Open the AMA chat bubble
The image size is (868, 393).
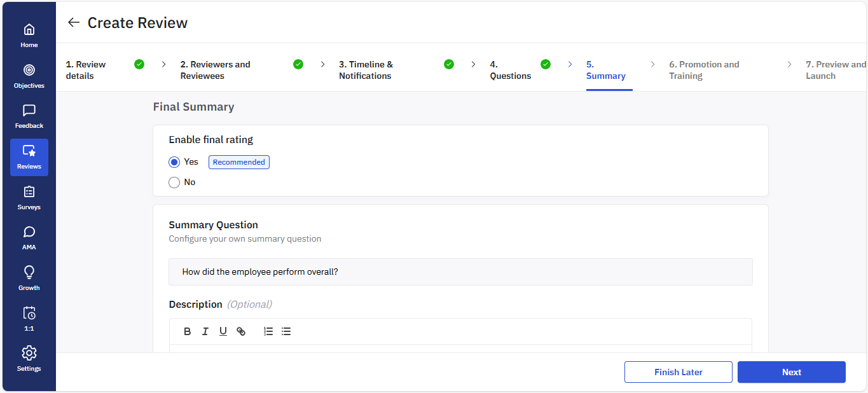[x=29, y=237]
